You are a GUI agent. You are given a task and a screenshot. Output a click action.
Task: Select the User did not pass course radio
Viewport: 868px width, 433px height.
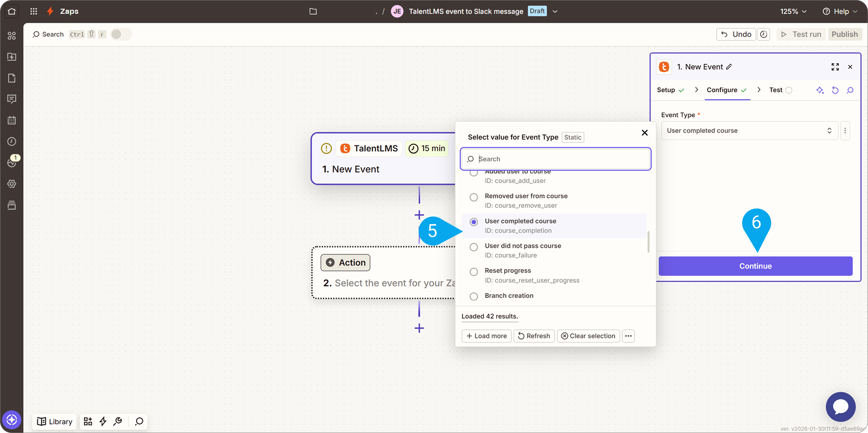point(474,247)
